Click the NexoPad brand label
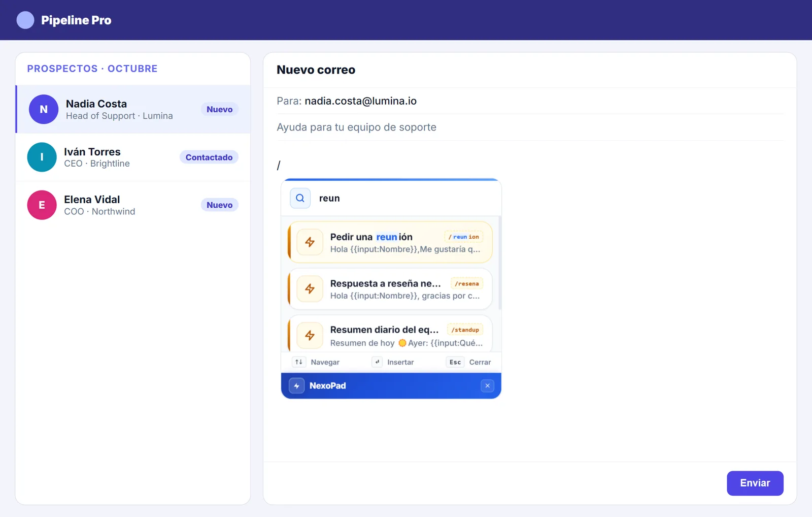Screen dimensions: 812x517 tap(328, 386)
